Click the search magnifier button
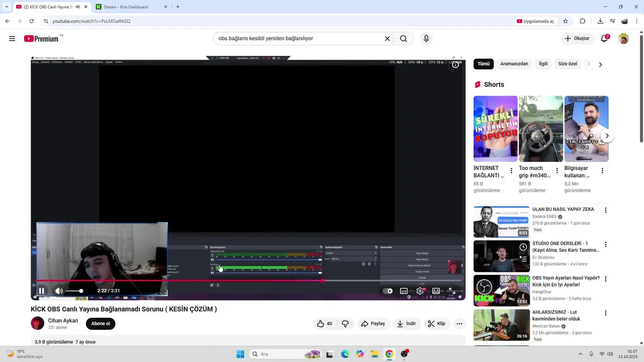This screenshot has width=644, height=362. (404, 39)
